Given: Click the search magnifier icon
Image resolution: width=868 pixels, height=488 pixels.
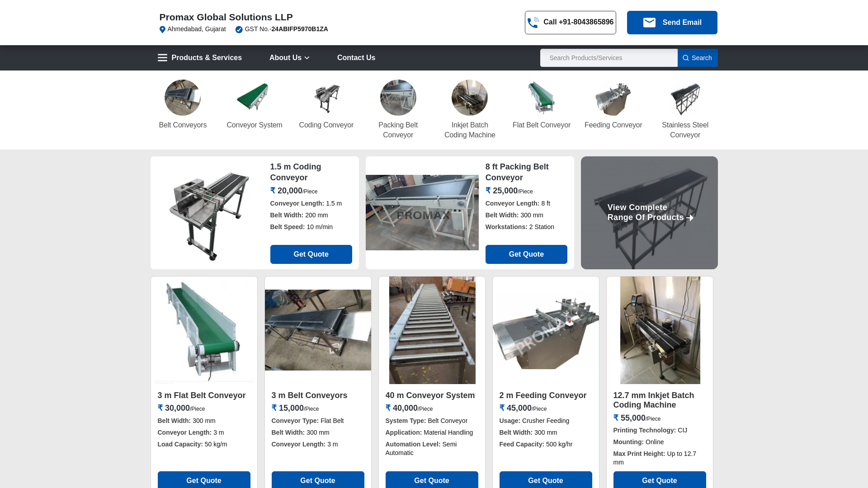Looking at the screenshot, I should [686, 58].
